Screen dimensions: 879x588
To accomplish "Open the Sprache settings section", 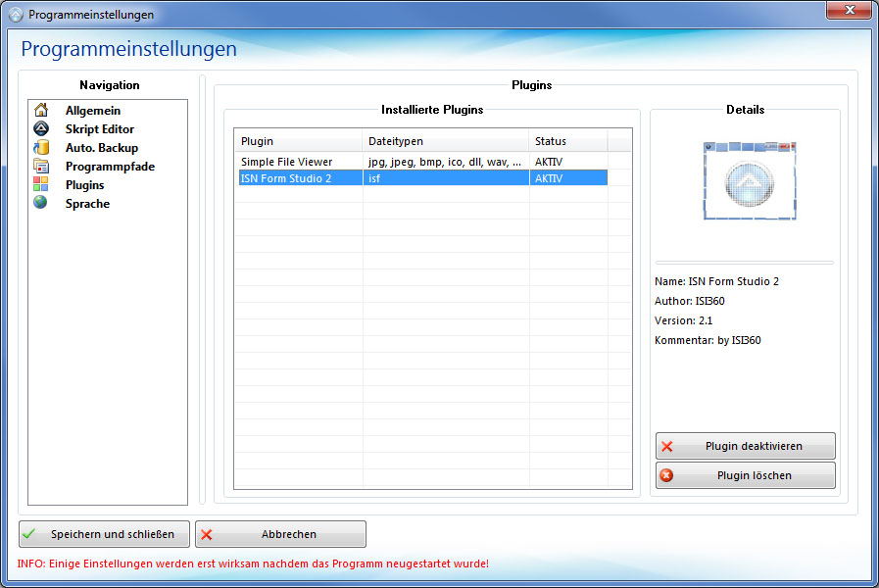I will tap(87, 204).
